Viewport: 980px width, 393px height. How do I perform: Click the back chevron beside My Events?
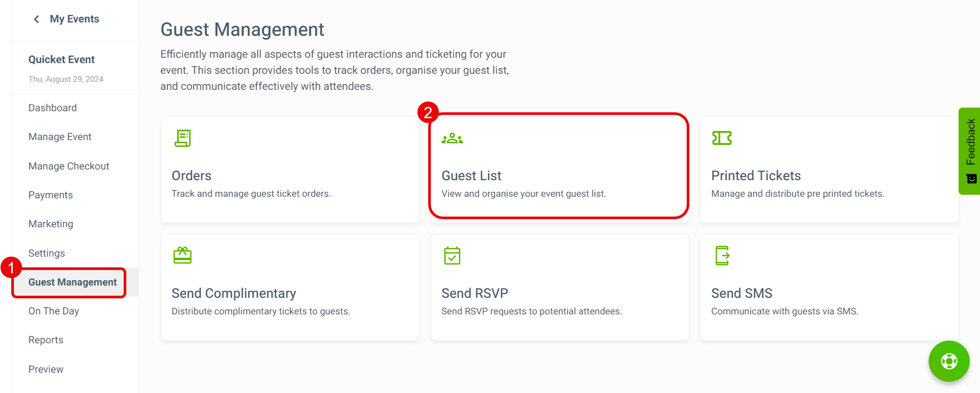36,19
